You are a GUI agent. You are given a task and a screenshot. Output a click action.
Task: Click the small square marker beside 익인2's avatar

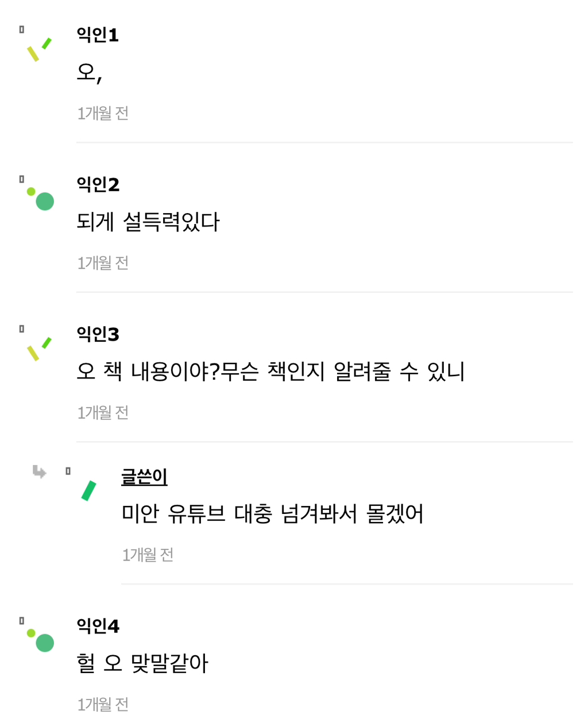[22, 179]
